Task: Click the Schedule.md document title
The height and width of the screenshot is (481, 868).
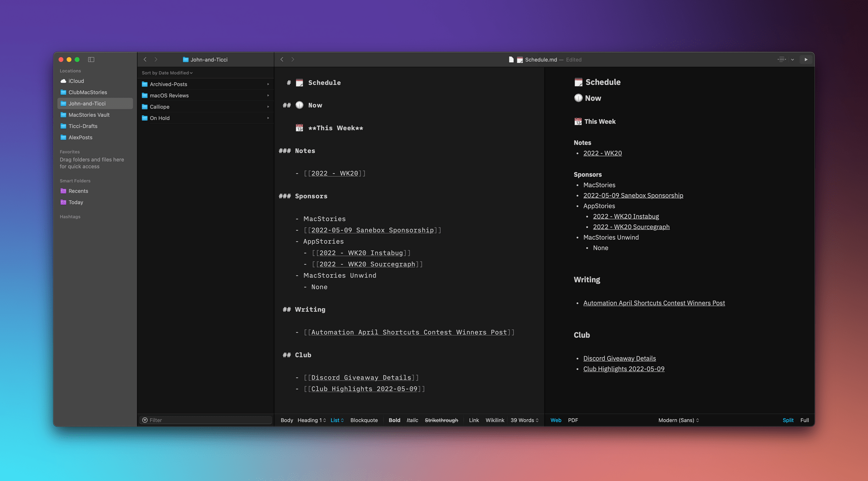Action: (x=541, y=59)
